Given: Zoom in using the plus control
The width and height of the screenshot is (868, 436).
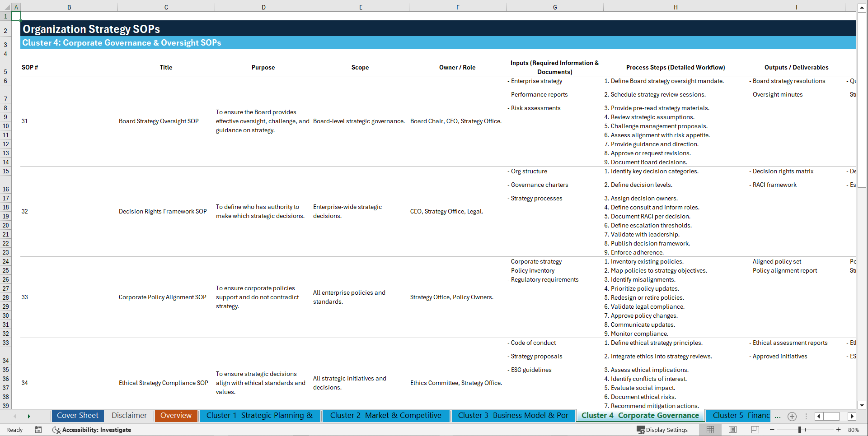Looking at the screenshot, I should (x=839, y=430).
